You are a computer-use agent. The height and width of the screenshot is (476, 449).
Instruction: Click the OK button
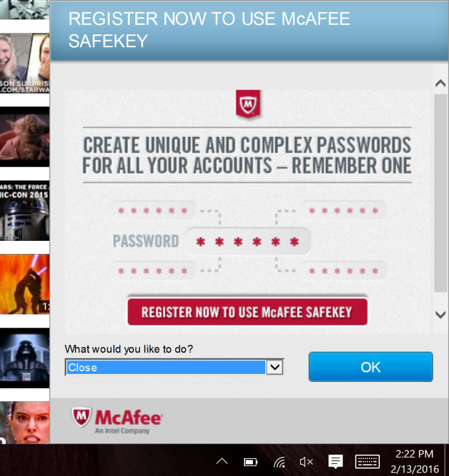371,367
